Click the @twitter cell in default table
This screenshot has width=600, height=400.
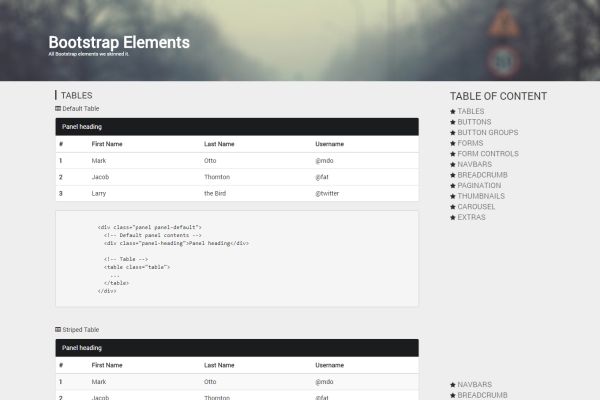coord(327,193)
